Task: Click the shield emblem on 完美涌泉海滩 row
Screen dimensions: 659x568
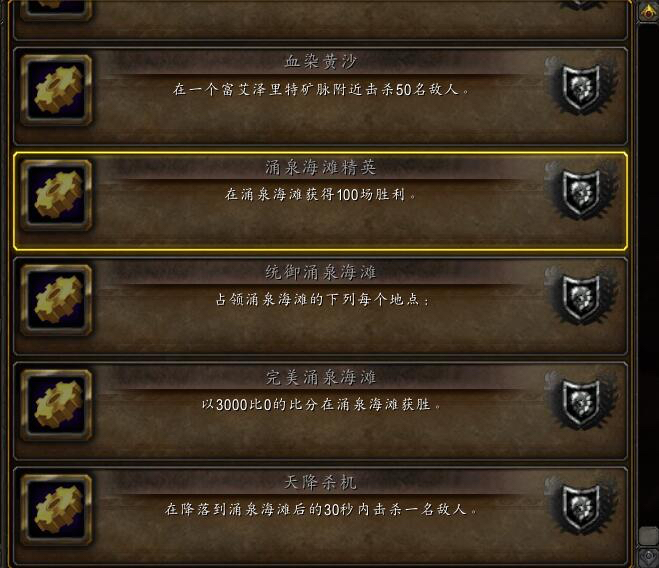Action: pos(581,403)
